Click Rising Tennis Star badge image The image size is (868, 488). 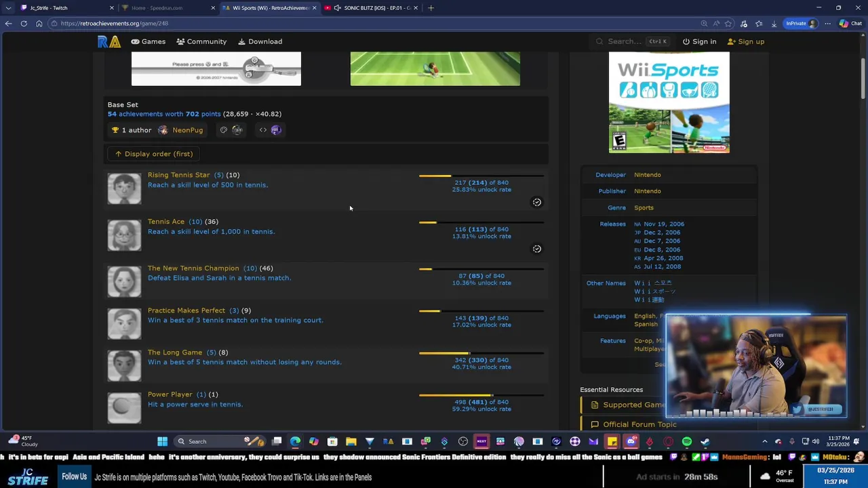pos(124,188)
